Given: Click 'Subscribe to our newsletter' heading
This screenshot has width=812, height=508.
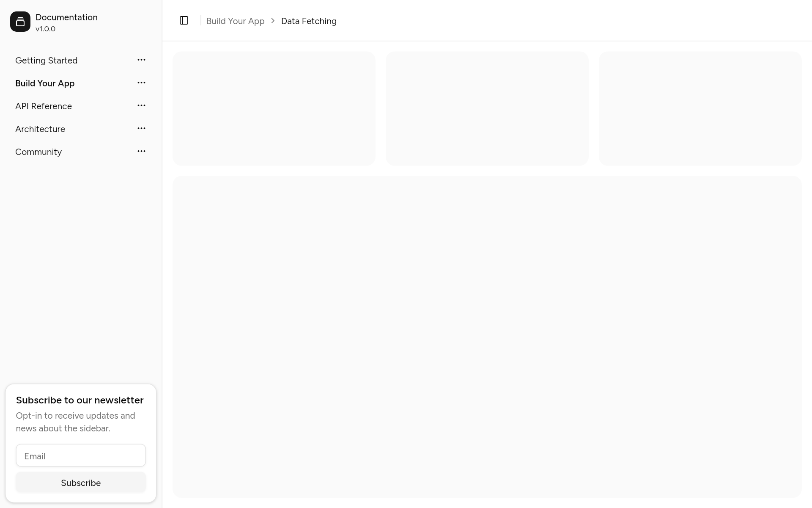Looking at the screenshot, I should click(x=80, y=400).
